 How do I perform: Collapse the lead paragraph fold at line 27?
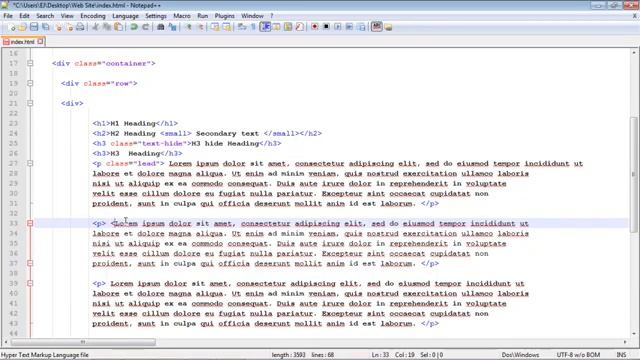pyautogui.click(x=30, y=163)
